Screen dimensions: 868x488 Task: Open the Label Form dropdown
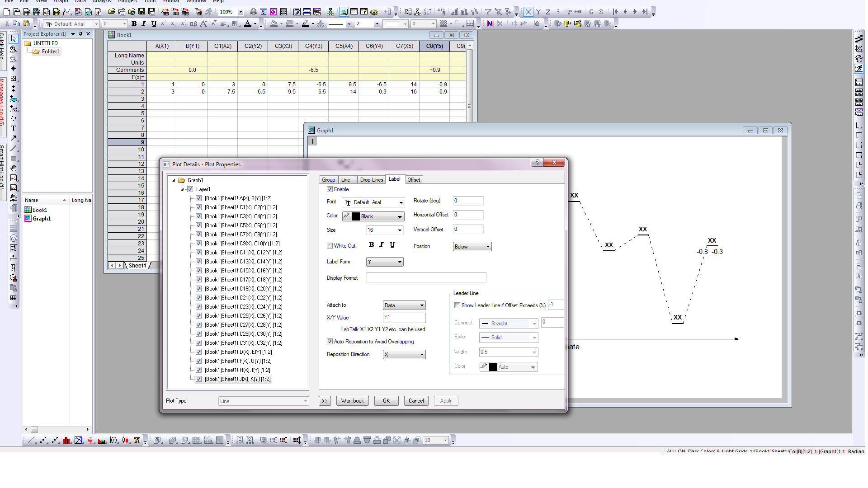[385, 262]
